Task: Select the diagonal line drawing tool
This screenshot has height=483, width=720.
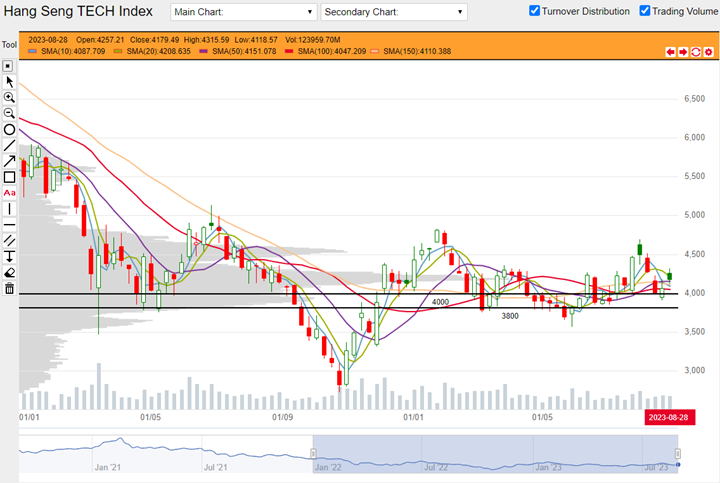Action: [9, 145]
